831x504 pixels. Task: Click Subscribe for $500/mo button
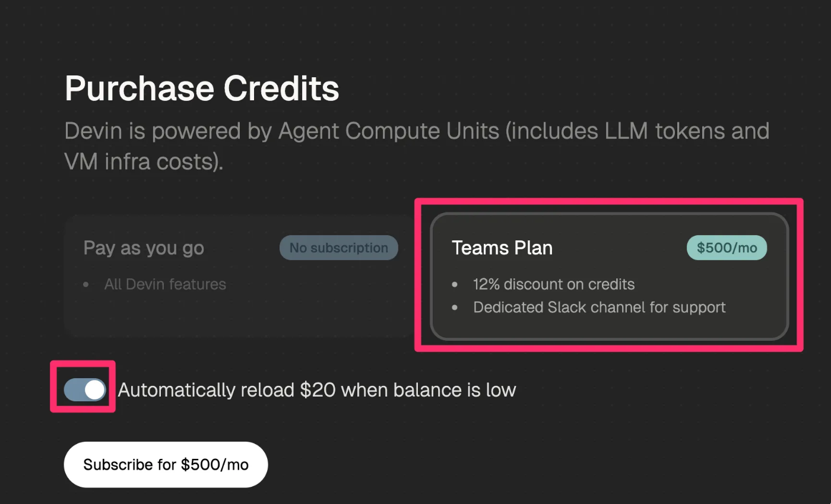coord(166,464)
